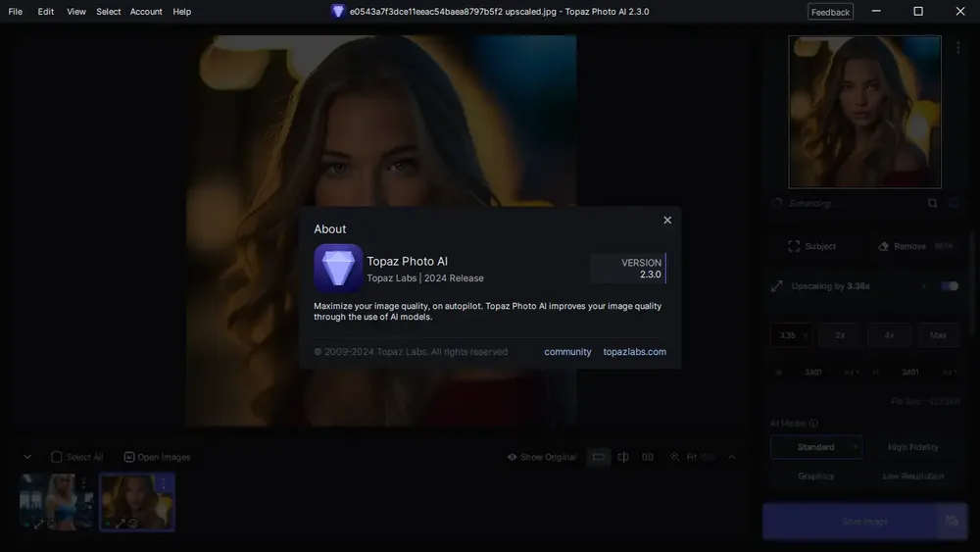The height and width of the screenshot is (552, 980).
Task: Click the crop icon beside Enhancing
Action: 932,203
